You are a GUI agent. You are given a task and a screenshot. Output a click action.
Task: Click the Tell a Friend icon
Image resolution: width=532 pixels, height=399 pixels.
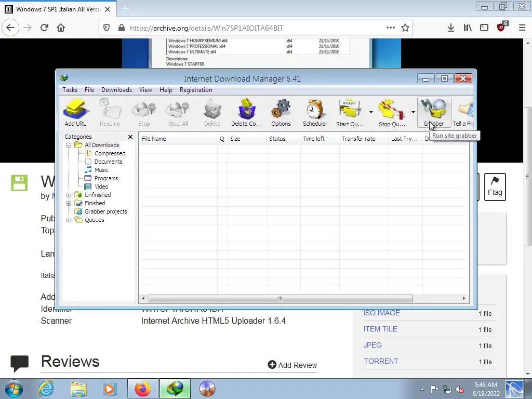463,112
